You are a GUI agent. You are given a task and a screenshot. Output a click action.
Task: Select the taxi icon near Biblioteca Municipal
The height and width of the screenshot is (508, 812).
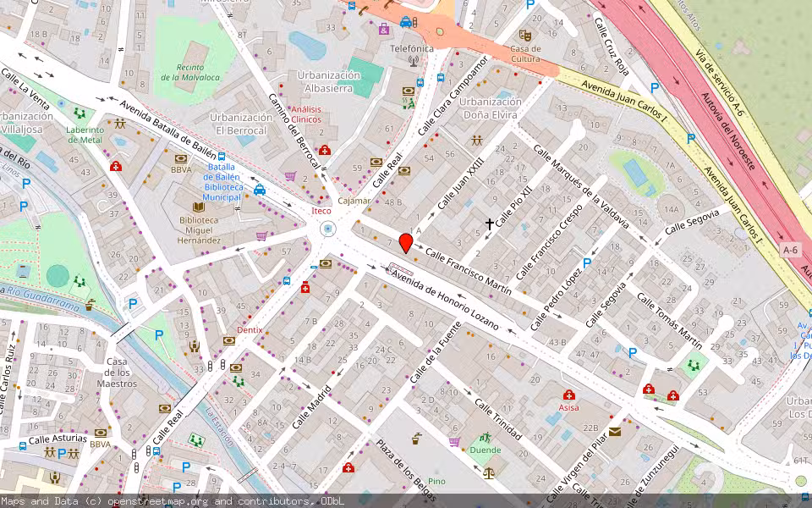[x=260, y=190]
